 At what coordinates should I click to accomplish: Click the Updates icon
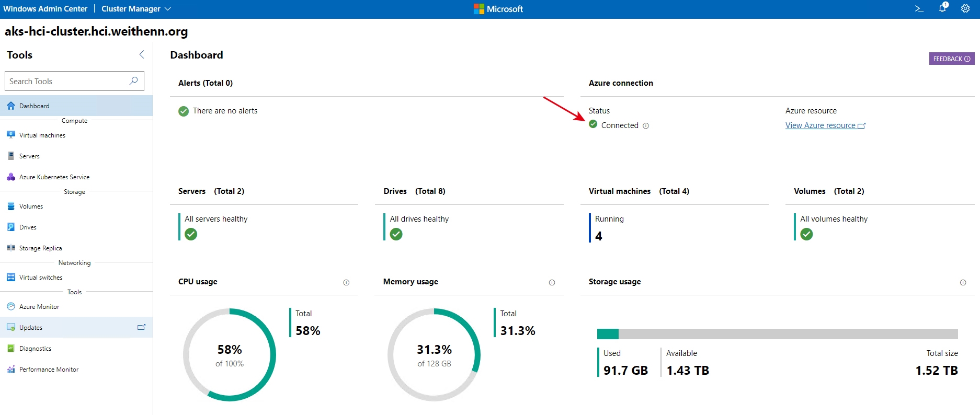11,327
